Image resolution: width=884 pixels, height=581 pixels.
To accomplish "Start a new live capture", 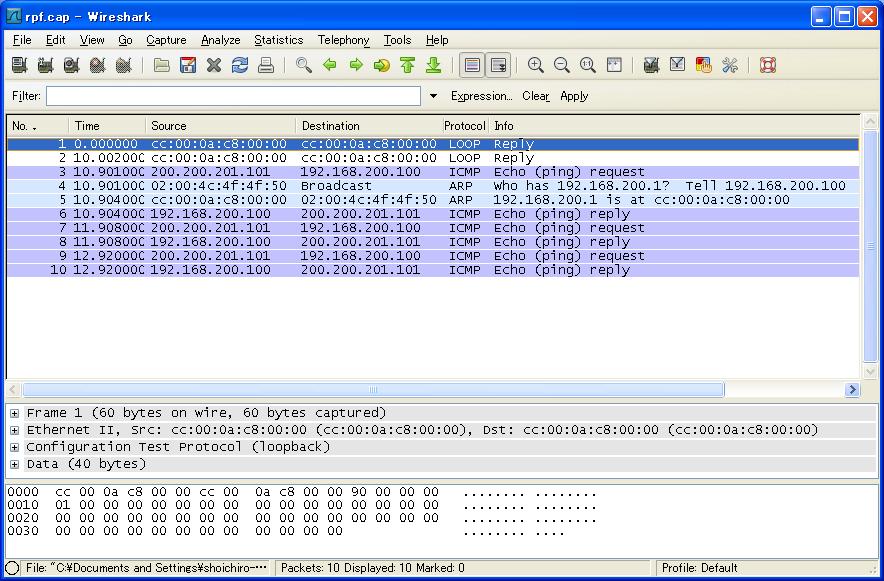I will [x=72, y=65].
